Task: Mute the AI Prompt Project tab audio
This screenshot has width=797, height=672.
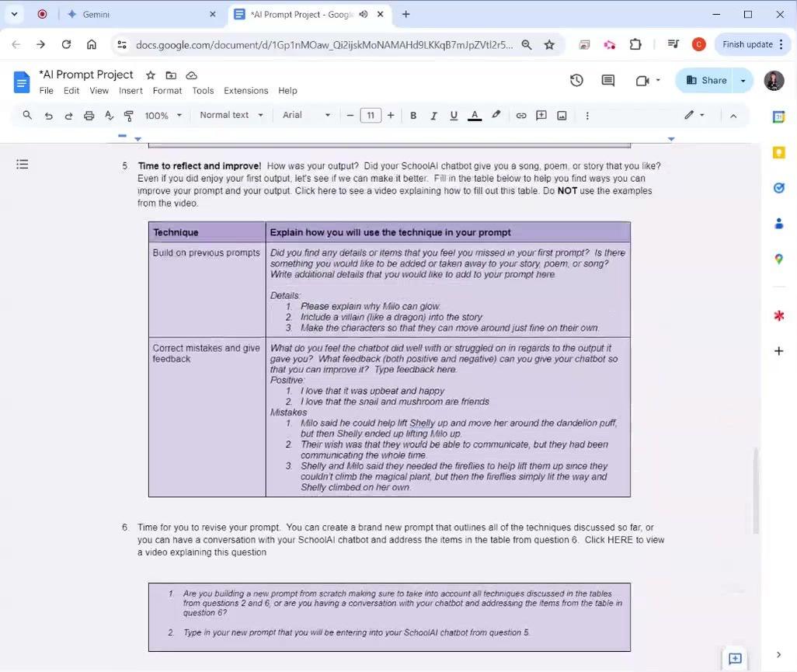Action: click(364, 14)
